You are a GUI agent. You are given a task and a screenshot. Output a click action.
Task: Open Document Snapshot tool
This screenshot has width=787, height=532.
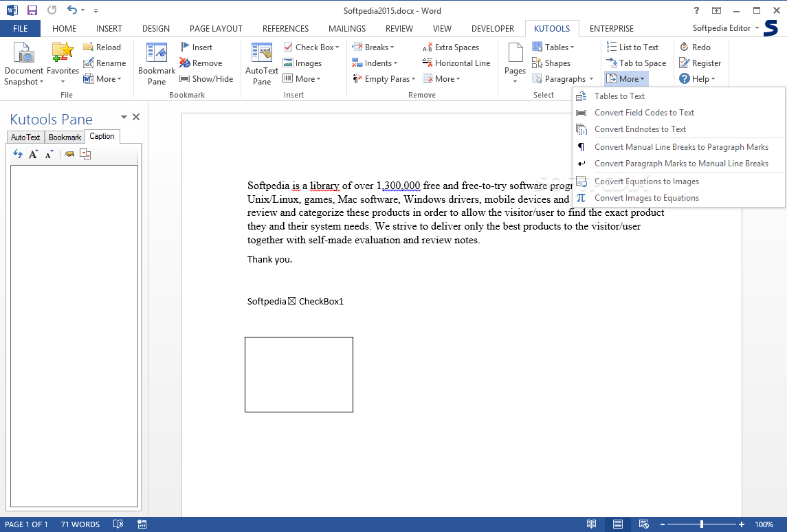coord(23,64)
